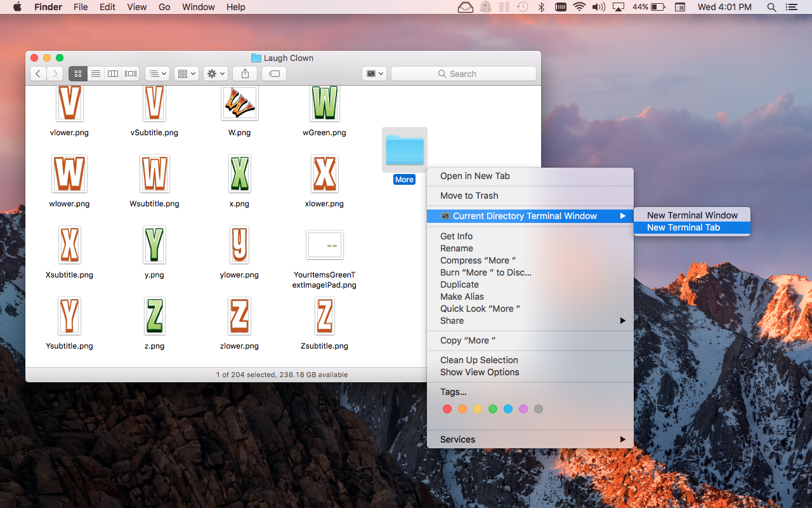The width and height of the screenshot is (812, 508).
Task: Apply the purple tag color
Action: tap(523, 409)
